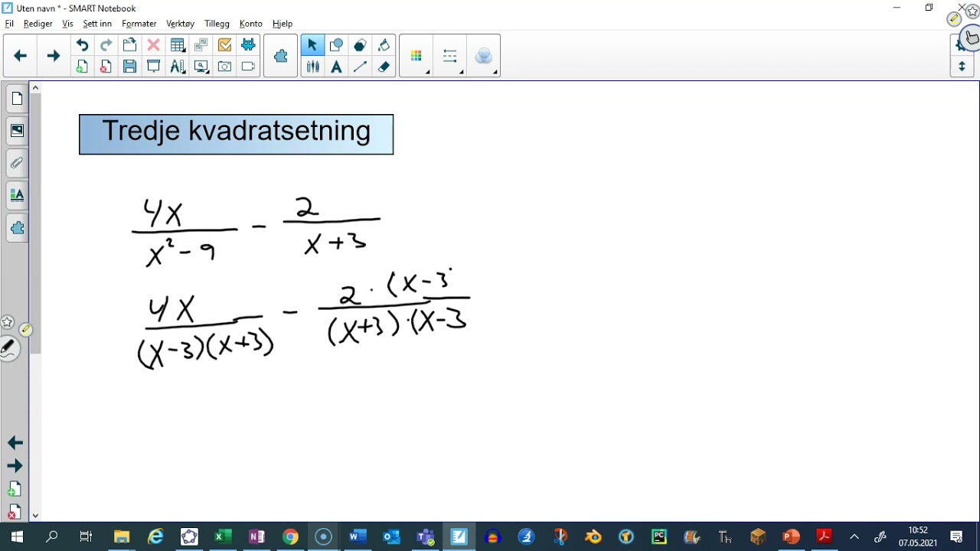980x551 pixels.
Task: Open the Gallery sidebar tab
Action: (17, 131)
